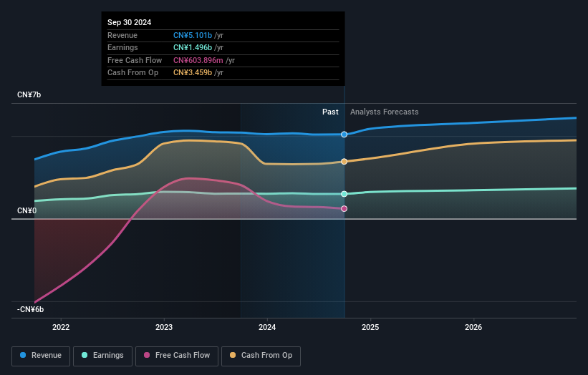
Task: Click the 2025 x-axis label
Action: click(370, 327)
